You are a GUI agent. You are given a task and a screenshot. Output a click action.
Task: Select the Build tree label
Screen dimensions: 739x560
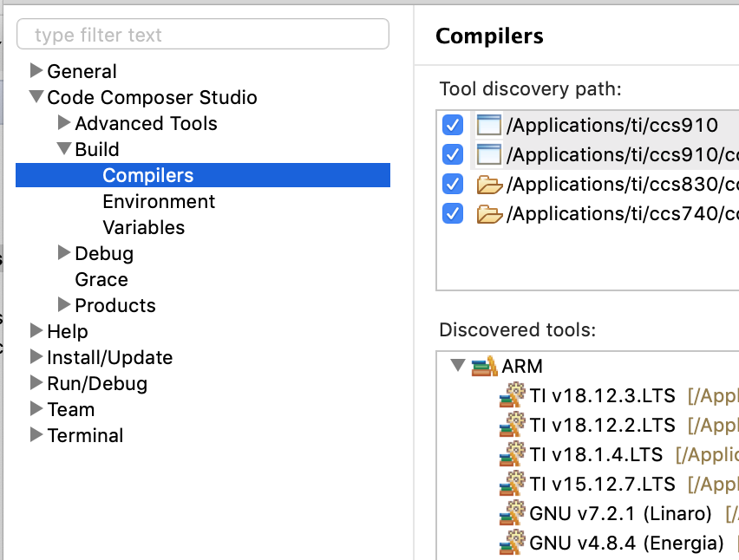97,149
